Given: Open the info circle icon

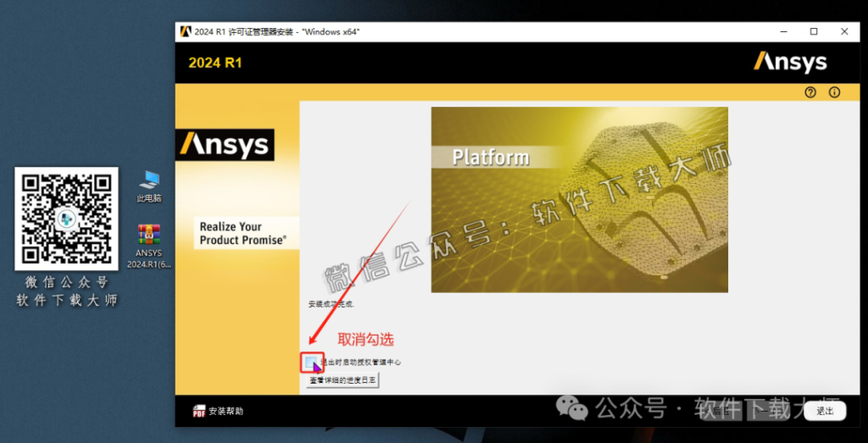Looking at the screenshot, I should [x=834, y=92].
